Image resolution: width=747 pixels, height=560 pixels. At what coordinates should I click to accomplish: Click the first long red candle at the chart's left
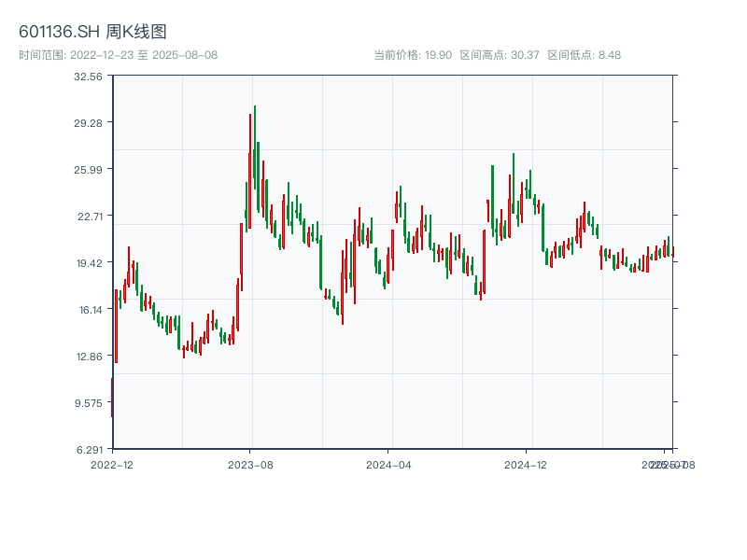coord(117,327)
